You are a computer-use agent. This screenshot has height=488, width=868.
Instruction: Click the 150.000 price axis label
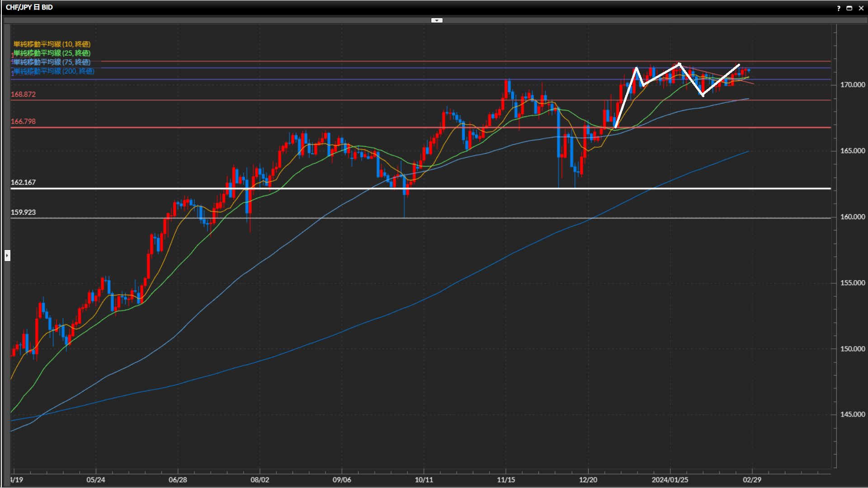click(852, 348)
